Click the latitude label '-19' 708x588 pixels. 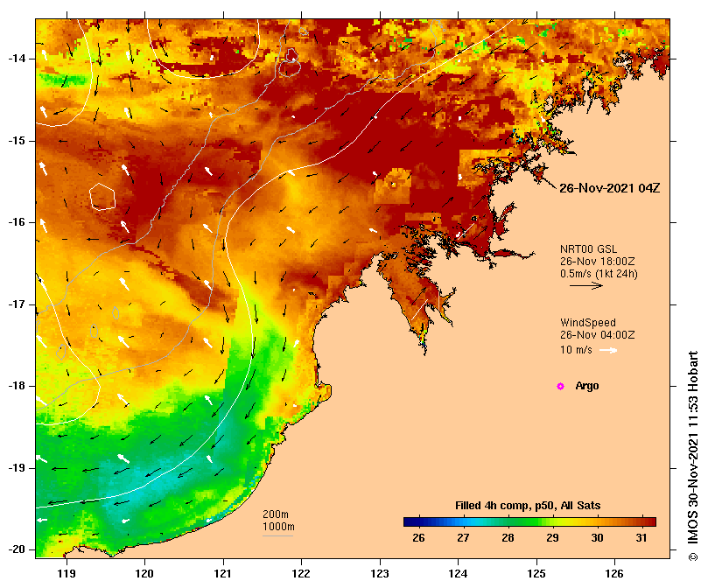[17, 468]
